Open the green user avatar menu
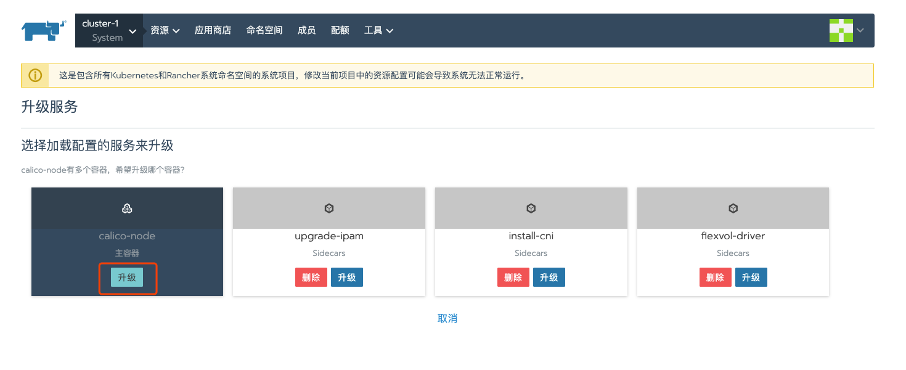The height and width of the screenshot is (370, 906). click(x=841, y=30)
